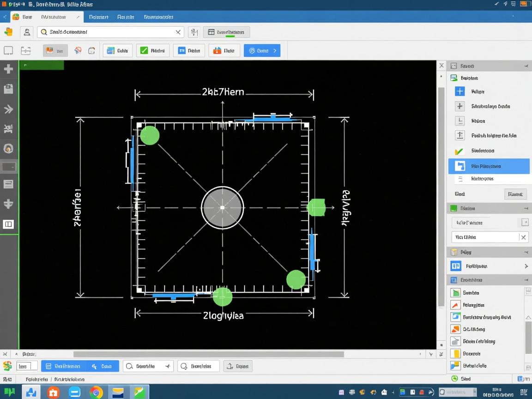Toggle the green check button in top toolbar
The image size is (532, 399).
pos(152,51)
